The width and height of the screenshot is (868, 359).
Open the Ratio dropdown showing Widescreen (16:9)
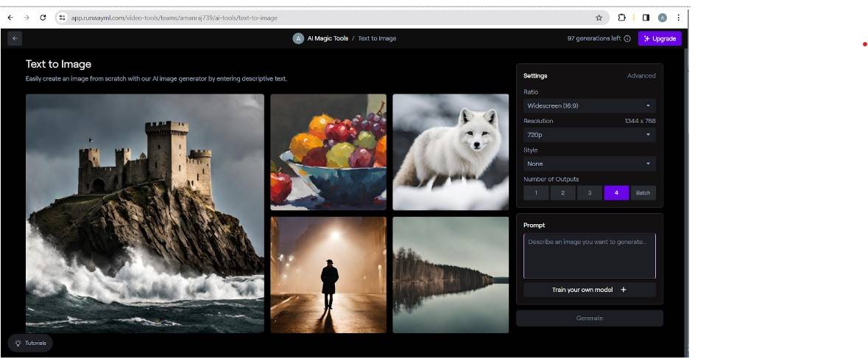[589, 106]
